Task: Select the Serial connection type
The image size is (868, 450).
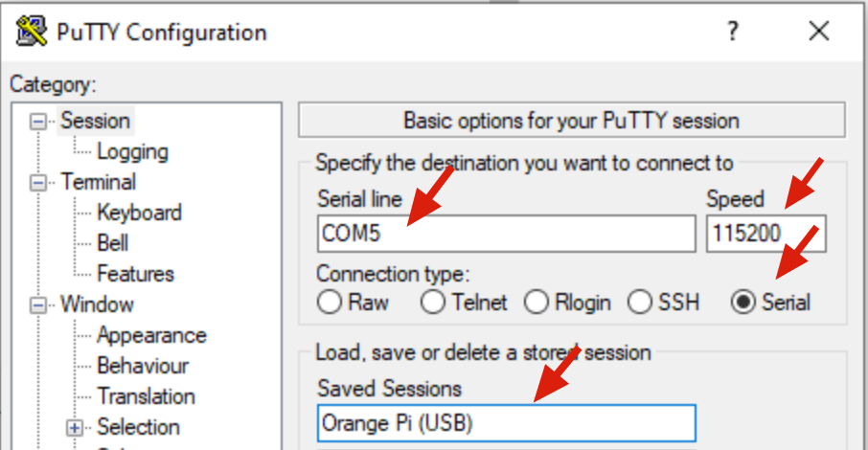Action: coord(742,303)
